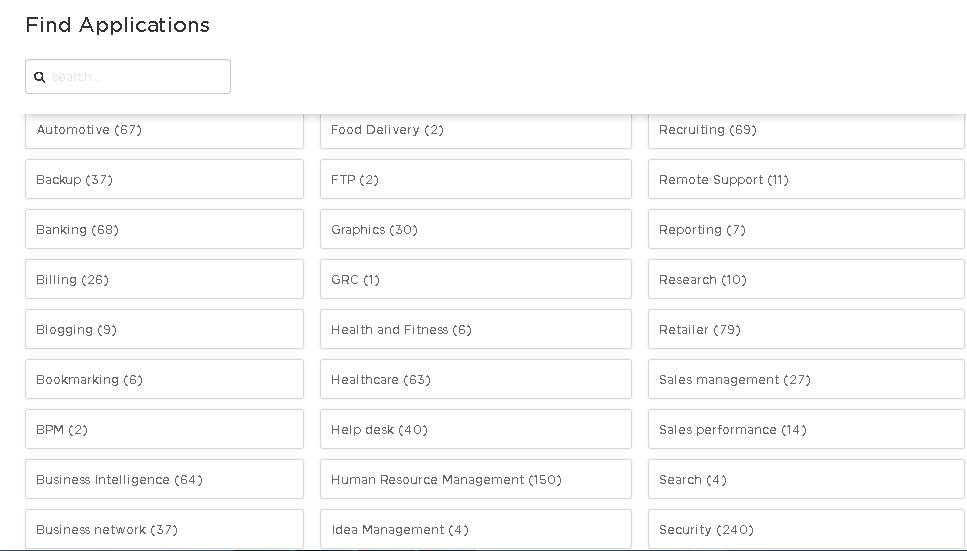
Task: Select Bookmarking (6) category
Action: pos(164,380)
